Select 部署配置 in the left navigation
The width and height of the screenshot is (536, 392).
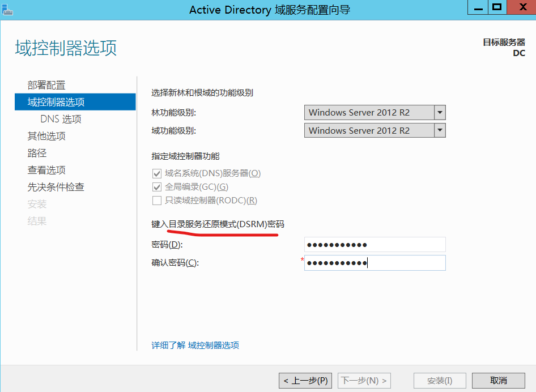pos(46,85)
